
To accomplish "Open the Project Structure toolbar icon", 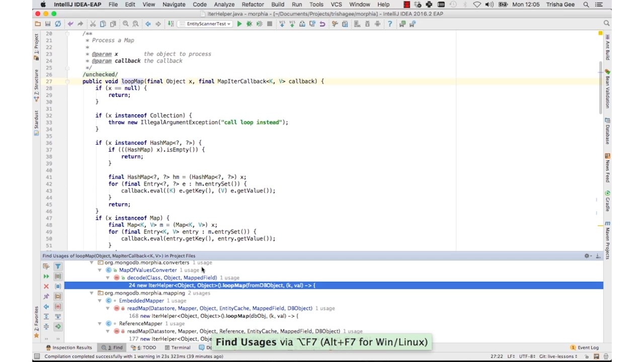I will click(345, 24).
